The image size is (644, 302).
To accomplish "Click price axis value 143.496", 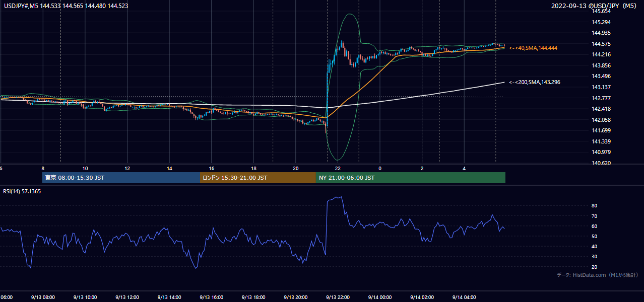I will (x=602, y=76).
